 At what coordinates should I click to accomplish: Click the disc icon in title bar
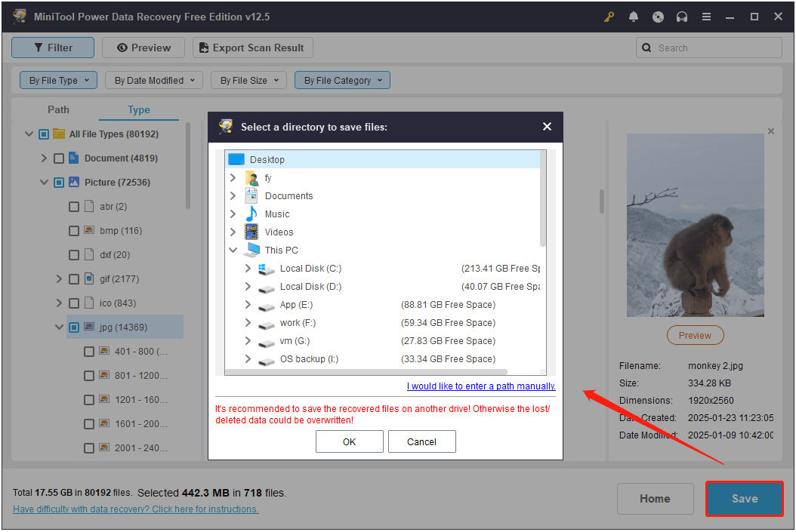[658, 17]
